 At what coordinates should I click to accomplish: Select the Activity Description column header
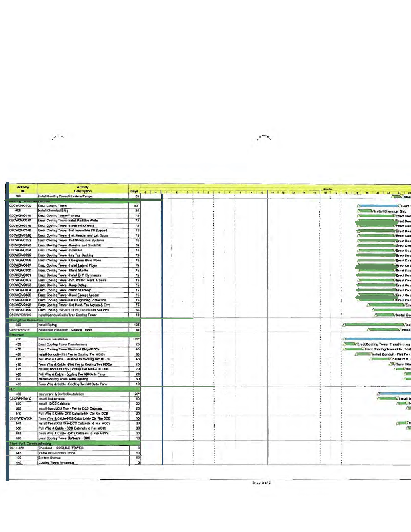tap(82, 190)
